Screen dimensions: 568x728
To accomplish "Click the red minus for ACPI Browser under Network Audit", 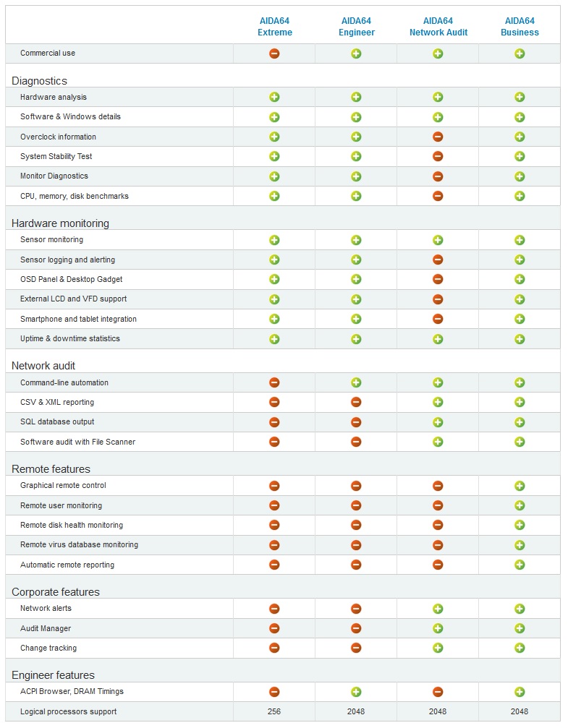I will pyautogui.click(x=438, y=692).
